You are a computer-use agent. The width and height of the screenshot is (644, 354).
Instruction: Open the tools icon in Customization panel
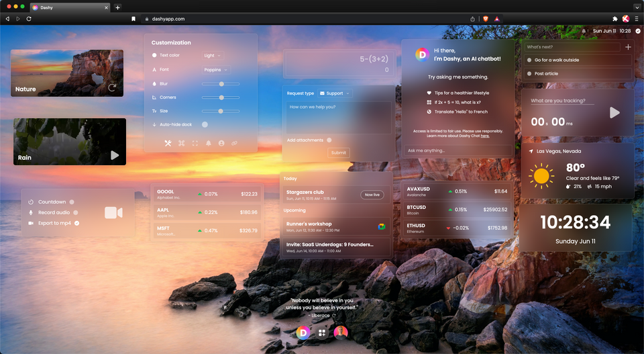point(168,143)
